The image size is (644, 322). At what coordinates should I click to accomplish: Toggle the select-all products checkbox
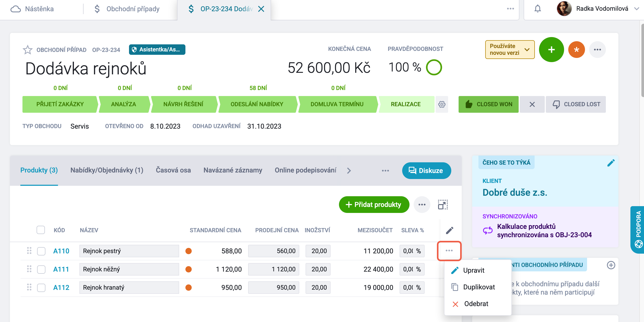(41, 230)
